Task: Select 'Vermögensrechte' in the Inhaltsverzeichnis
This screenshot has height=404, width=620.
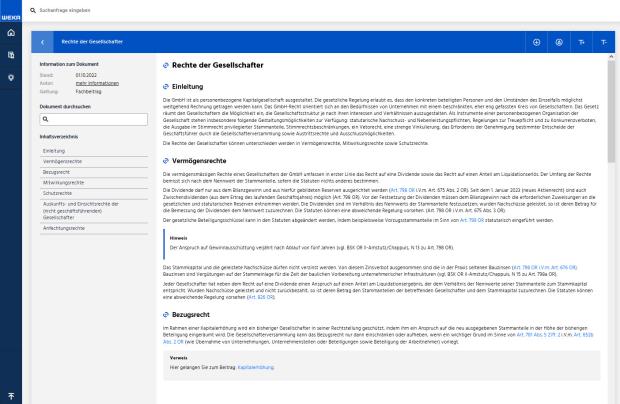Action: (x=62, y=161)
